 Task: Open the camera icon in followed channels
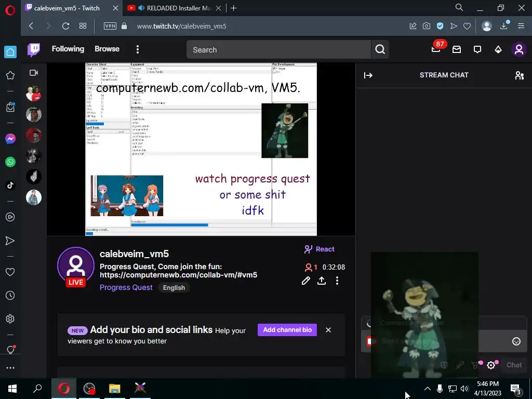pyautogui.click(x=34, y=73)
